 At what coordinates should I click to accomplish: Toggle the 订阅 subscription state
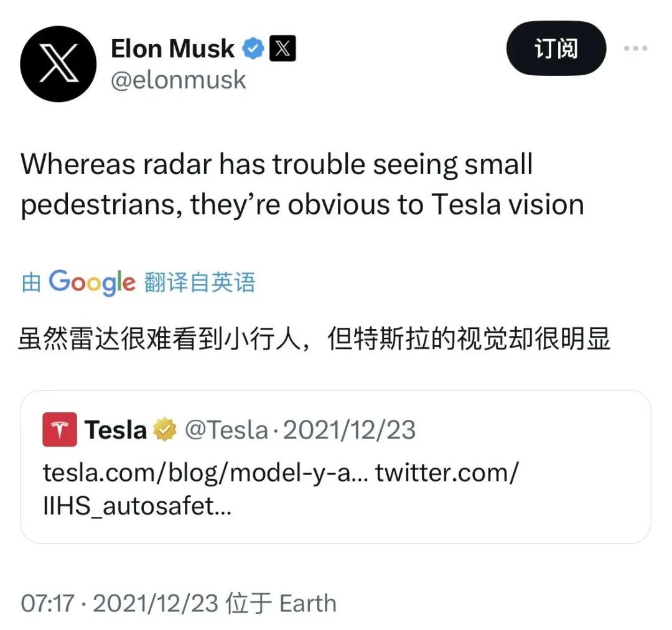coord(556,49)
